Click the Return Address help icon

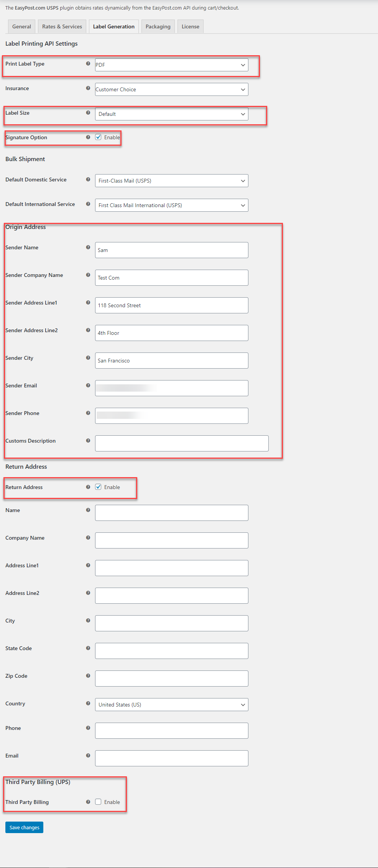coord(88,487)
